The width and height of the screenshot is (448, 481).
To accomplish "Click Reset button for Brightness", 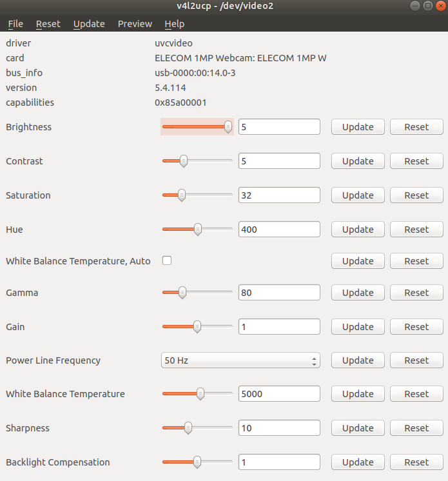I will click(416, 126).
